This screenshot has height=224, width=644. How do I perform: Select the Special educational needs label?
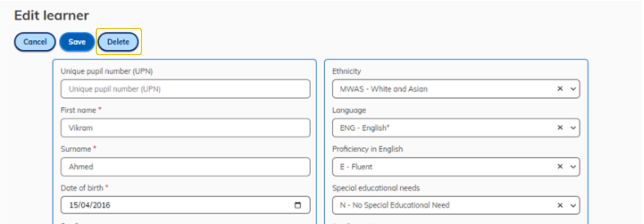click(x=376, y=188)
